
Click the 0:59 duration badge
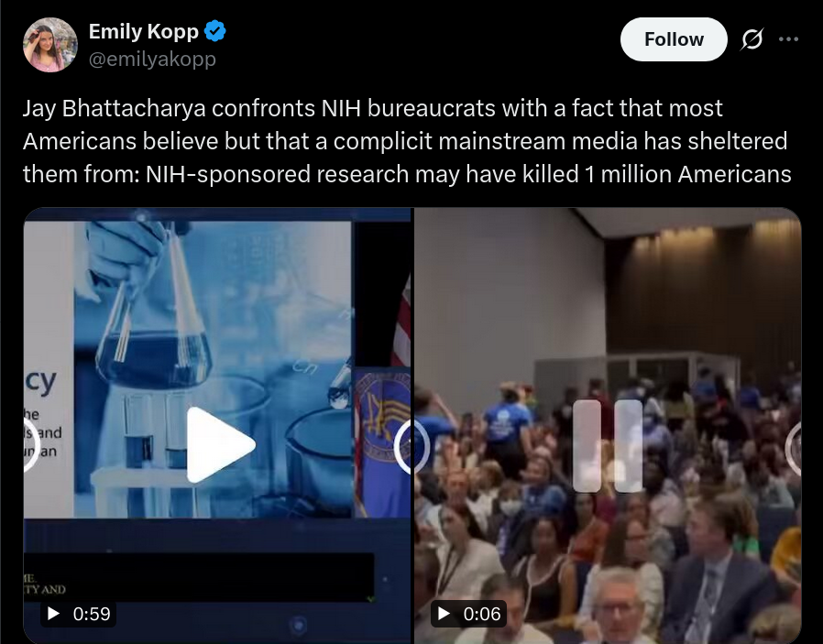pyautogui.click(x=79, y=614)
